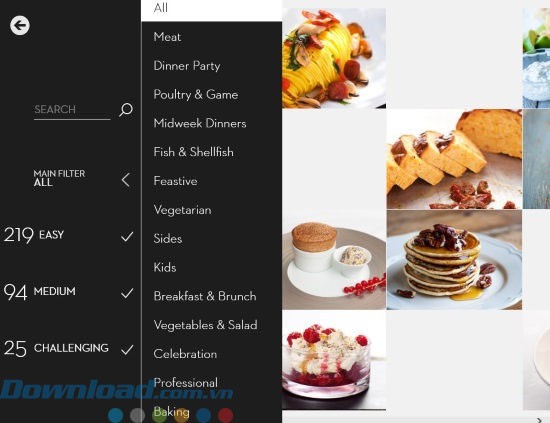This screenshot has height=423, width=550.
Task: Choose Meat from the filter list
Action: 167,37
